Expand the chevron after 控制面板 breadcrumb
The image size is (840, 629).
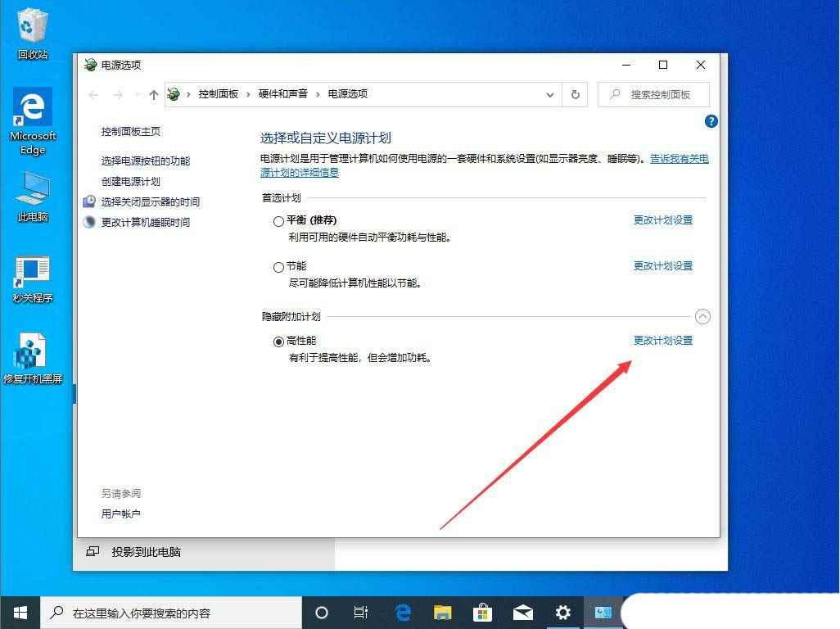point(248,95)
